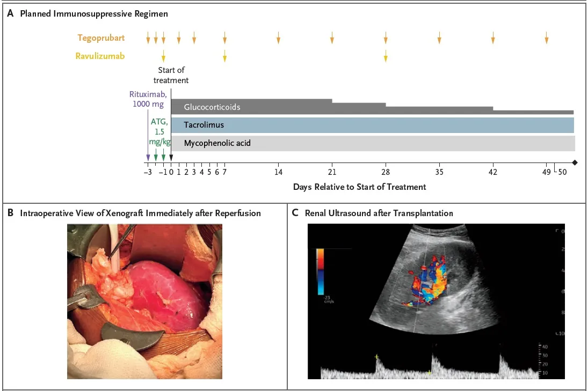Click the orange Tegoprubart legend label
Image resolution: width=588 pixels, height=391 pixels.
click(x=101, y=37)
